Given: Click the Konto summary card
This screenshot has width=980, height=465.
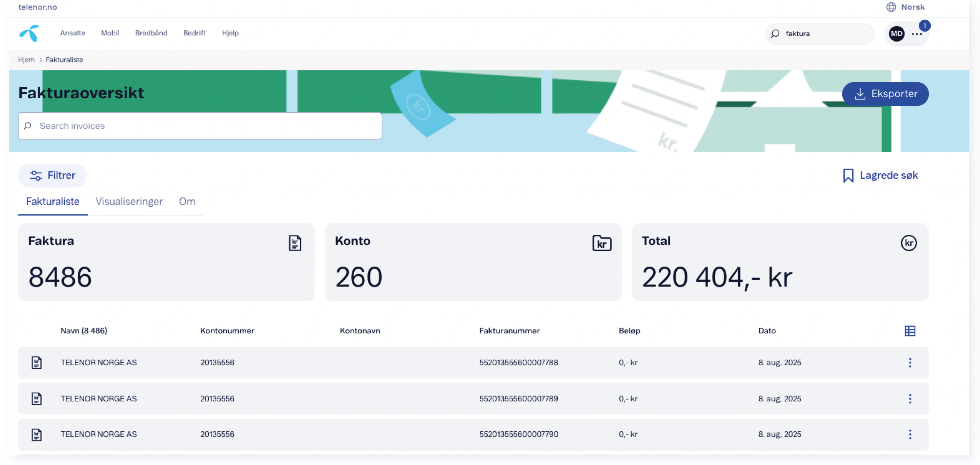Looking at the screenshot, I should (473, 262).
